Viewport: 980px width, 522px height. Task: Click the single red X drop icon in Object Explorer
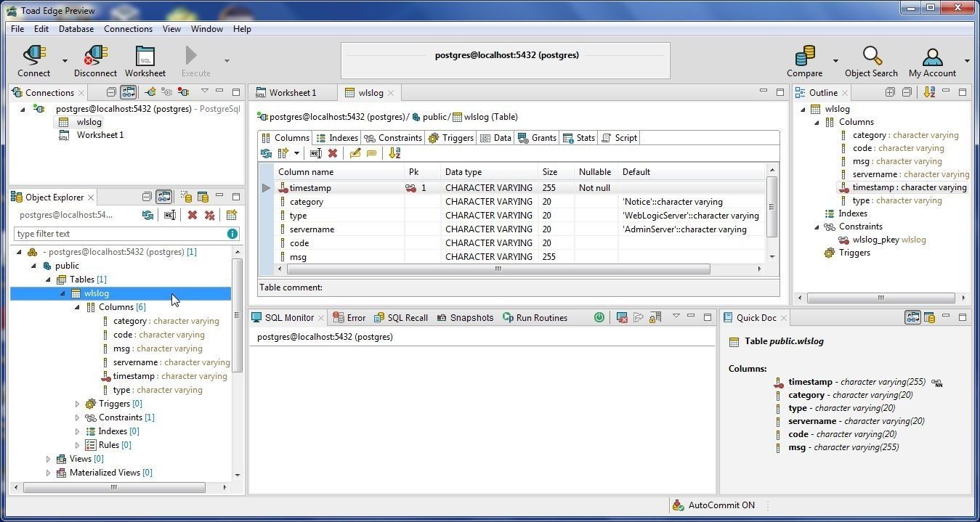pos(193,215)
